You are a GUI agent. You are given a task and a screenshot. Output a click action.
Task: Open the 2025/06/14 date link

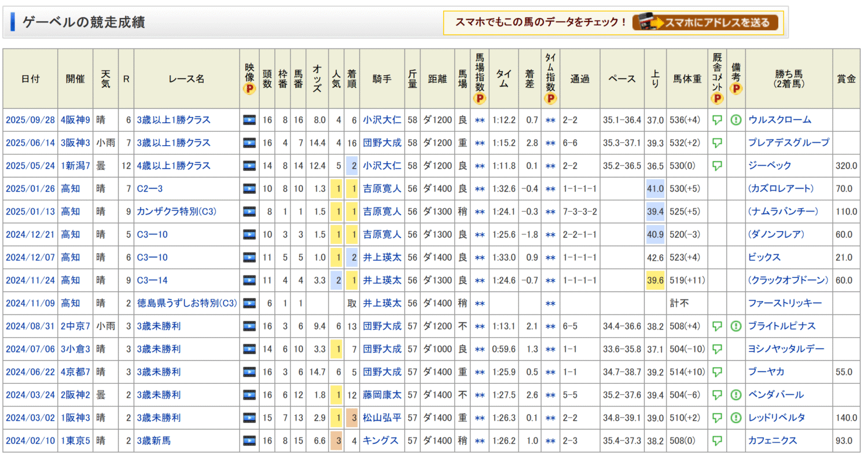tap(30, 143)
